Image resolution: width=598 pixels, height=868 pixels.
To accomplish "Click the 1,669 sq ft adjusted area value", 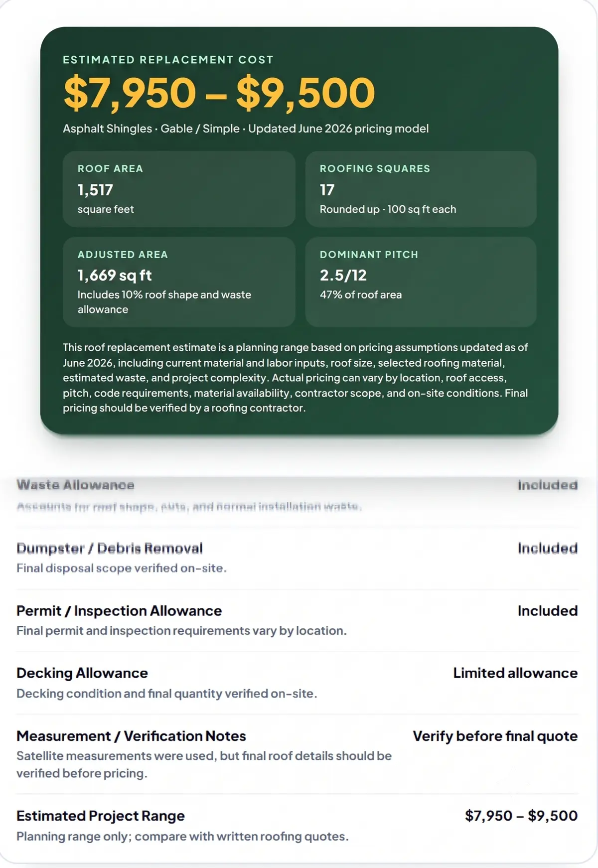I will tap(115, 275).
